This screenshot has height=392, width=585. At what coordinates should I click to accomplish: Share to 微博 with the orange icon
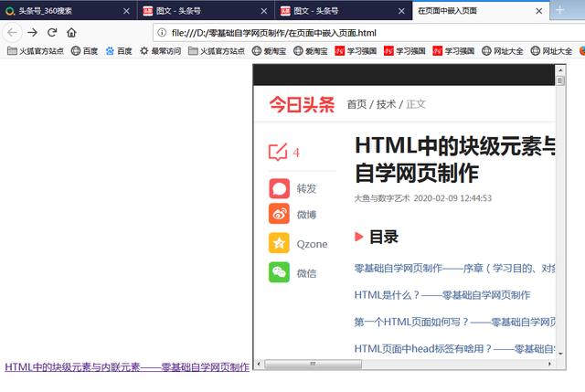279,214
